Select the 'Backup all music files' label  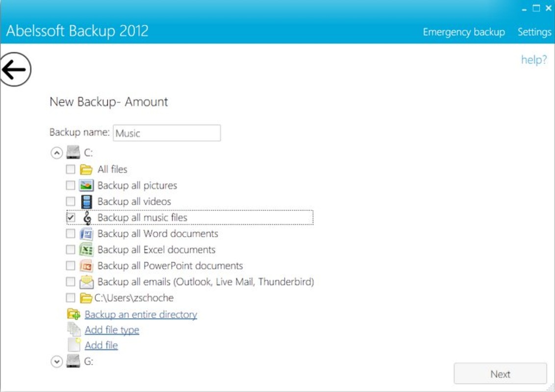[x=142, y=218]
